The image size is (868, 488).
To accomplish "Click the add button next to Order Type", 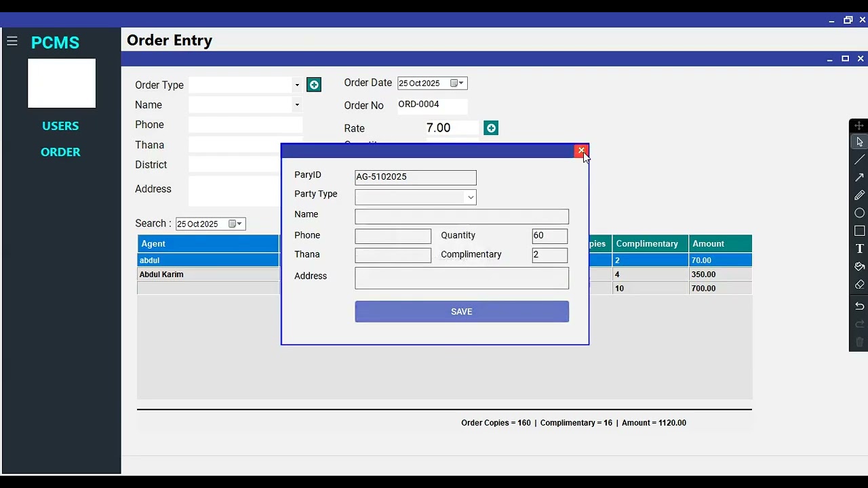I will (x=314, y=85).
